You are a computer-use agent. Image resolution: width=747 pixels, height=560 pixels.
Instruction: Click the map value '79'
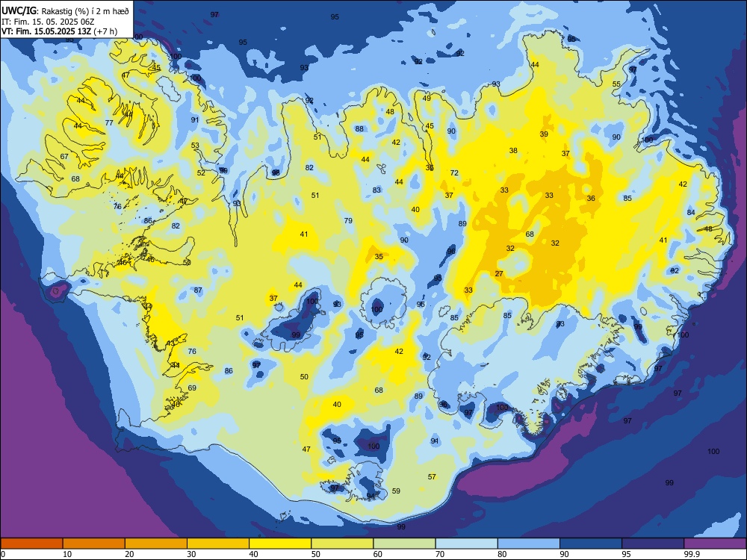(348, 220)
